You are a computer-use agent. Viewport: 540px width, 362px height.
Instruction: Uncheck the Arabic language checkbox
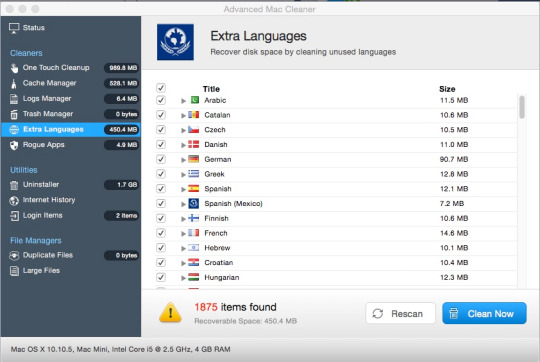(161, 100)
